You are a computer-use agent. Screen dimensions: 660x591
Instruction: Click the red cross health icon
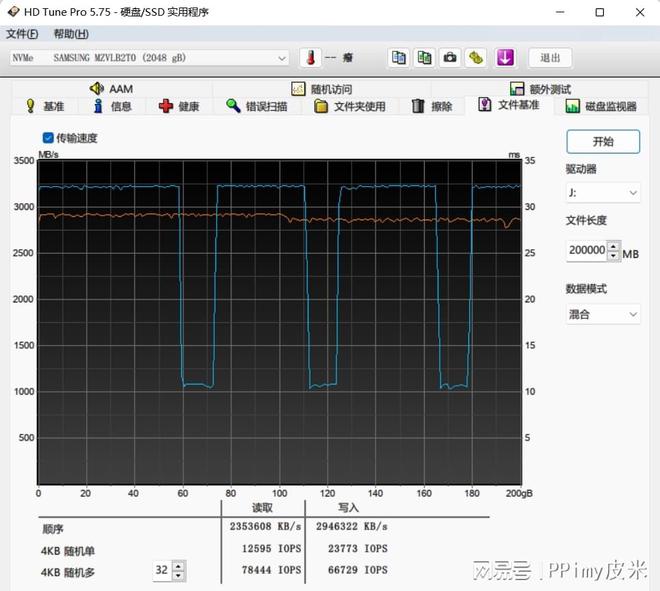(165, 106)
